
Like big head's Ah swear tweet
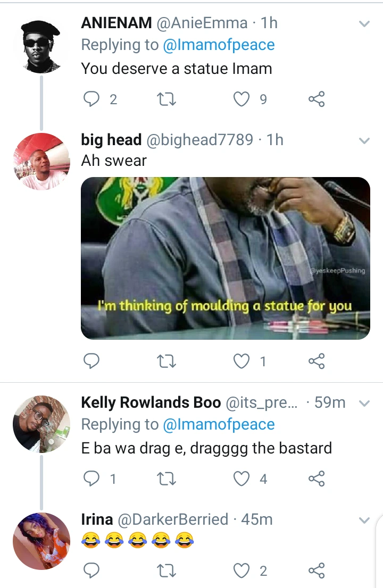pos(241,361)
